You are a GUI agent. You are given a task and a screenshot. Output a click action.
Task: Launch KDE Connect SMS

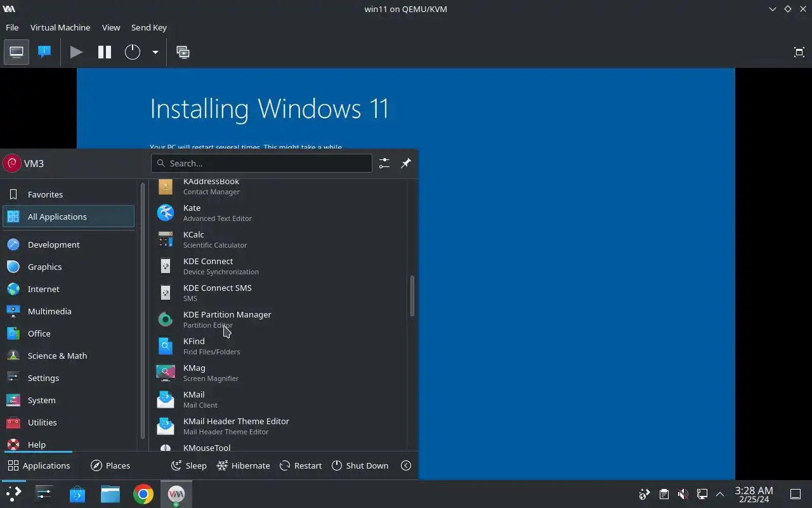[278, 293]
